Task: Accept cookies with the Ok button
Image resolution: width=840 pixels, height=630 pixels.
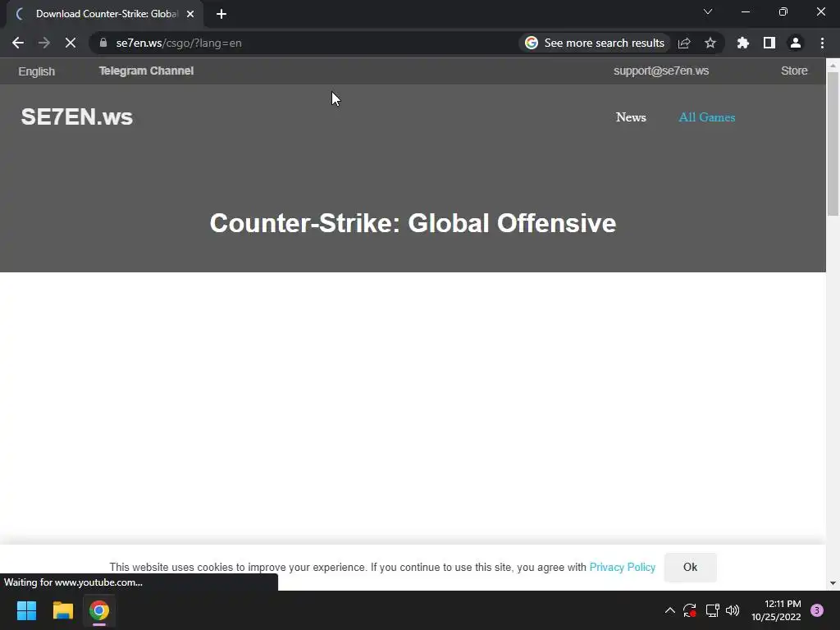Action: (x=690, y=567)
